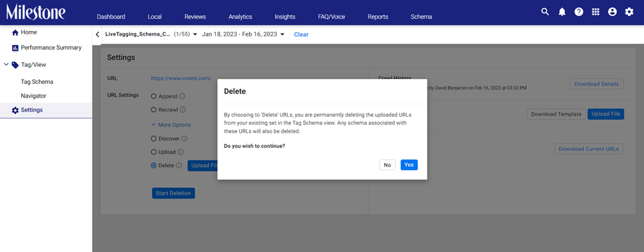Click the Crawl History label
Image resolution: width=644 pixels, height=252 pixels.
tap(394, 78)
